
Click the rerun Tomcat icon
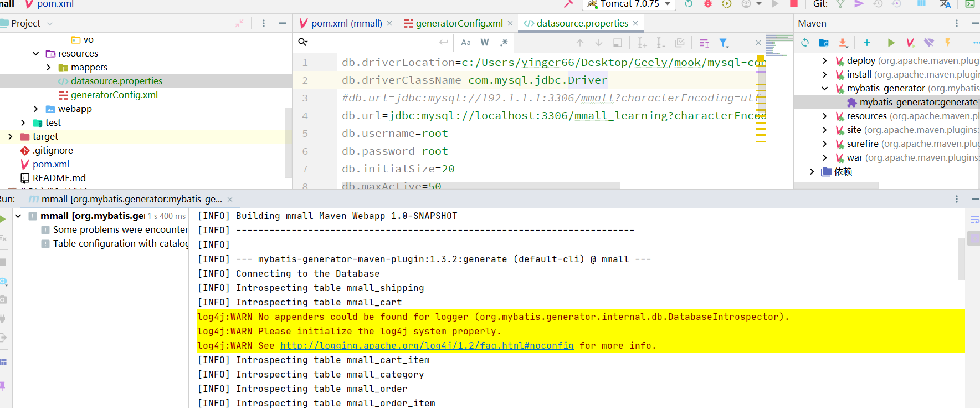[689, 4]
